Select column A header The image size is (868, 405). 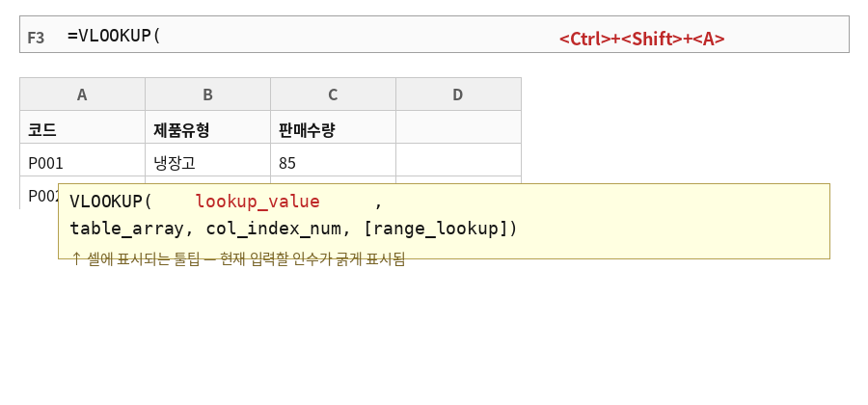[x=83, y=94]
